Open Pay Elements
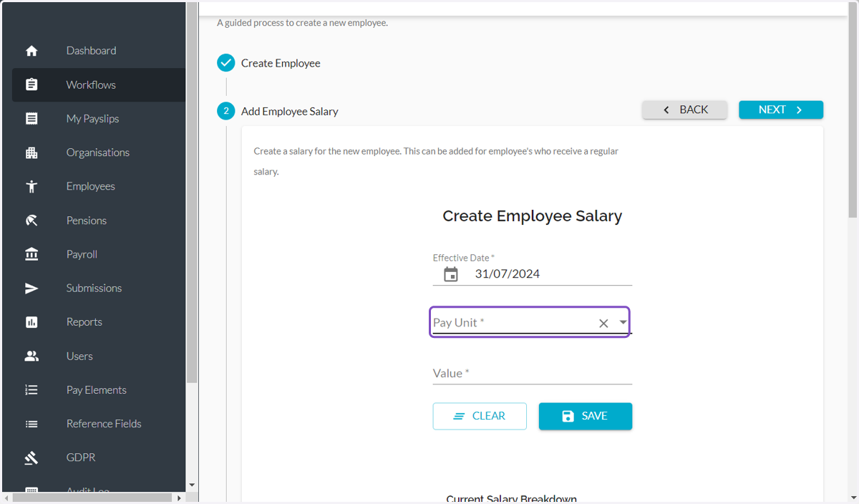 [99, 389]
